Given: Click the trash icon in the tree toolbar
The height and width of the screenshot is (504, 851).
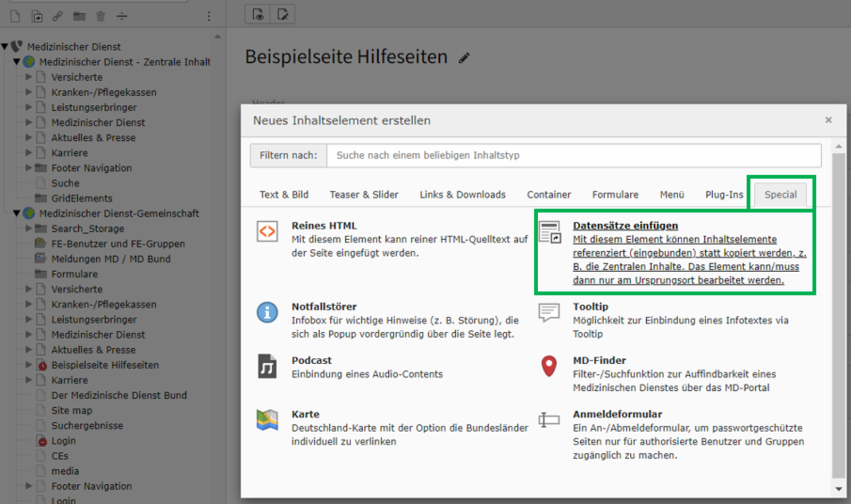Looking at the screenshot, I should pyautogui.click(x=101, y=16).
